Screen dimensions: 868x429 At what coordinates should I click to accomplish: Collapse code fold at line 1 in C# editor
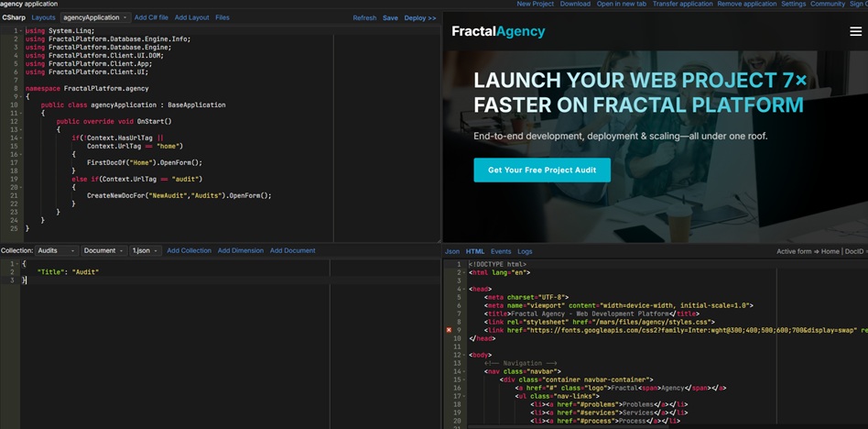[21, 30]
